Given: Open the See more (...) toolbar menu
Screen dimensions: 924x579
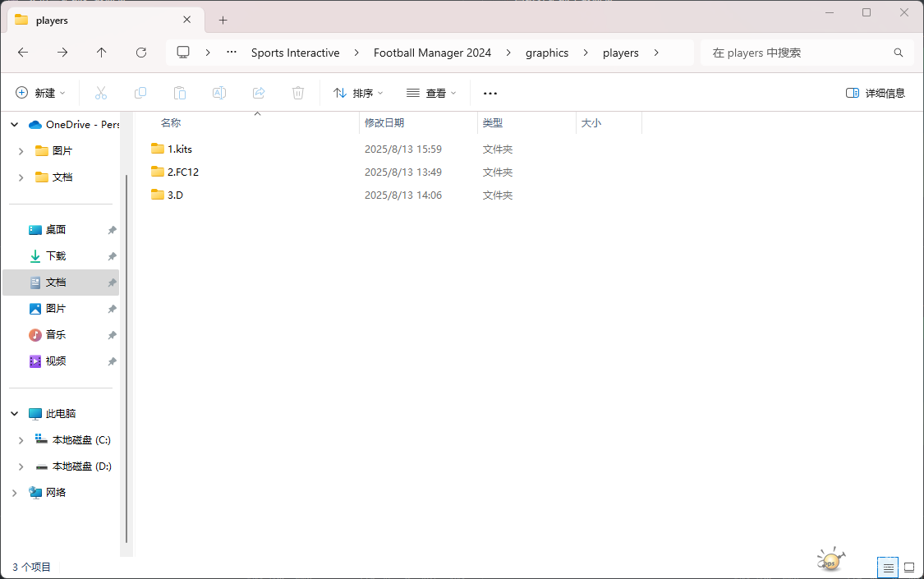Looking at the screenshot, I should 490,92.
